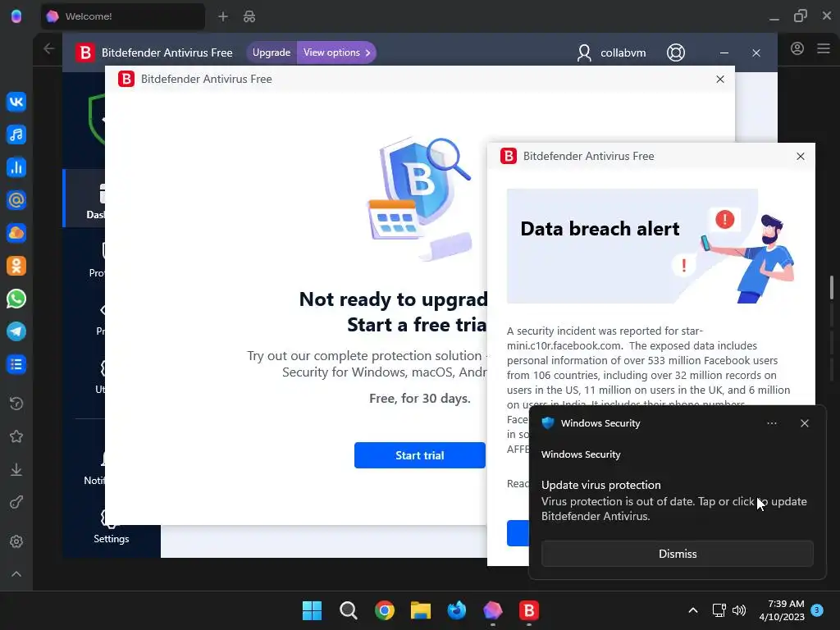Open the VK Music sidebar icon

coord(16,135)
